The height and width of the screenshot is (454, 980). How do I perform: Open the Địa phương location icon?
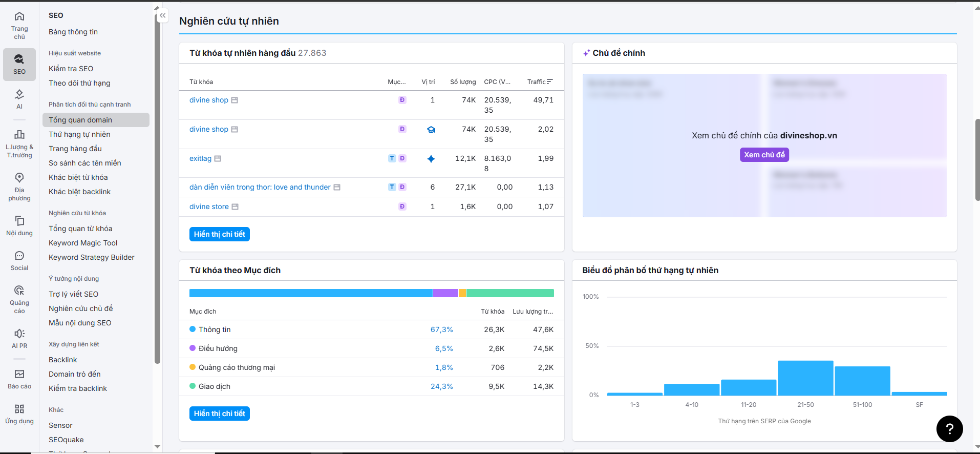pyautogui.click(x=19, y=187)
